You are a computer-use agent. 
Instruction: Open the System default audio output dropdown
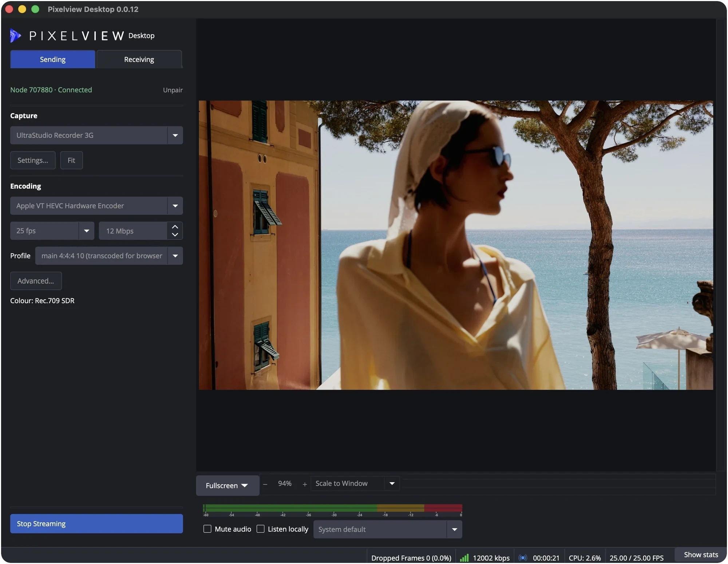pyautogui.click(x=388, y=529)
